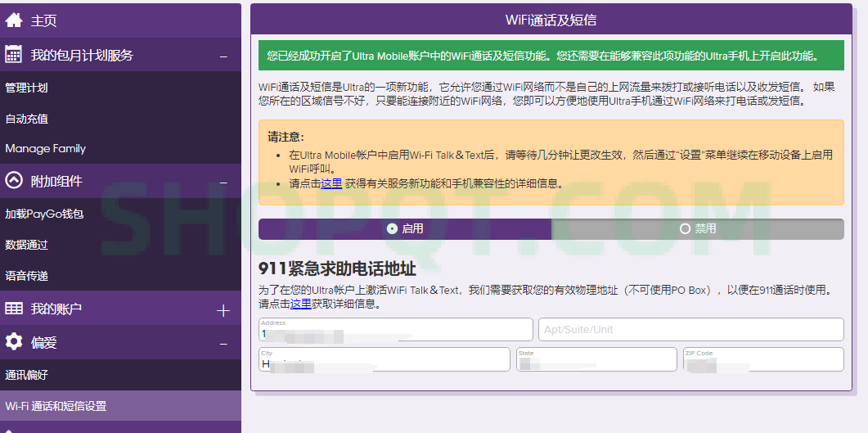868x433 pixels.
Task: Go to 自动充值 in the sidebar
Action: coord(26,119)
